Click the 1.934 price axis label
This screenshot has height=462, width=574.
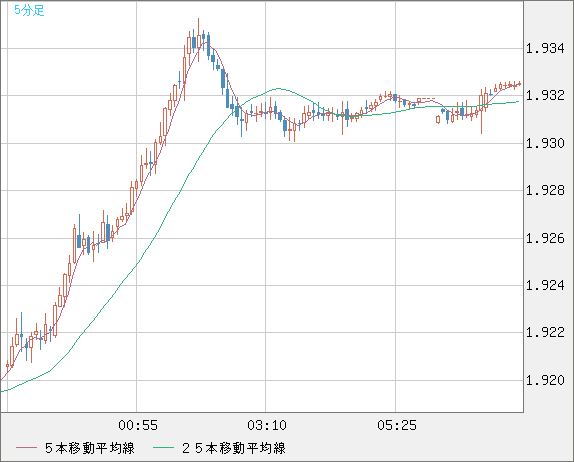pos(545,48)
